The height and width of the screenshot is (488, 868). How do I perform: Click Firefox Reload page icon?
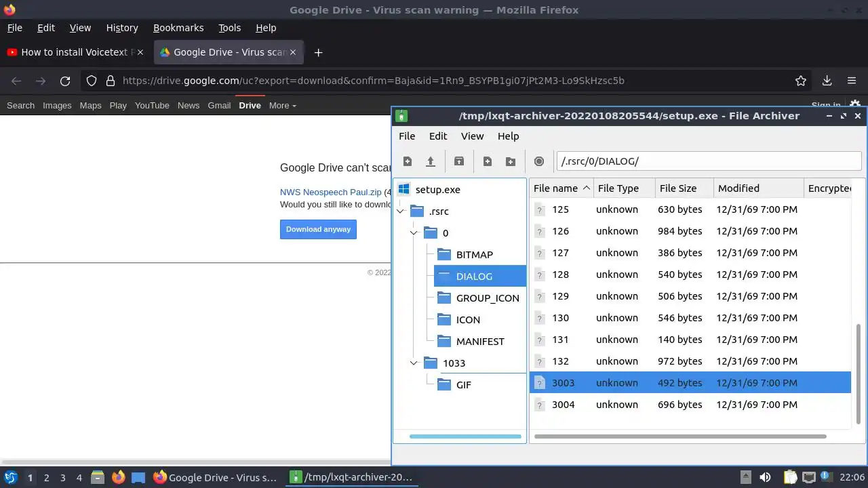click(x=65, y=81)
